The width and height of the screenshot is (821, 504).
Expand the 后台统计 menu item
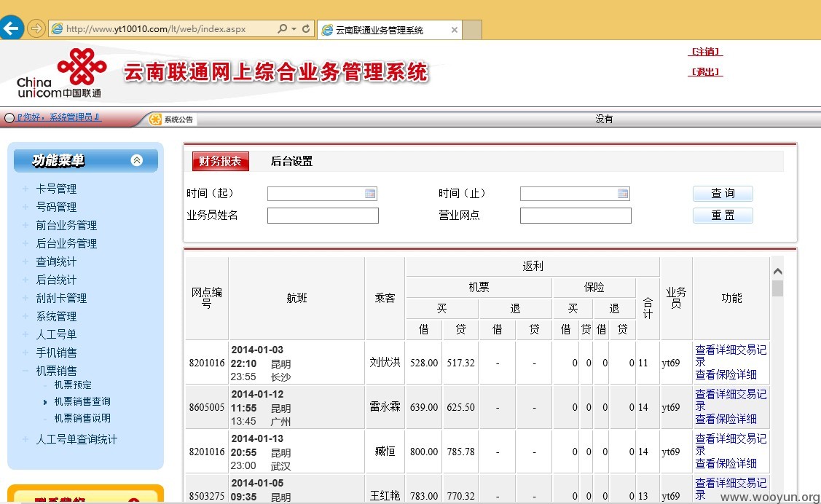[x=56, y=280]
